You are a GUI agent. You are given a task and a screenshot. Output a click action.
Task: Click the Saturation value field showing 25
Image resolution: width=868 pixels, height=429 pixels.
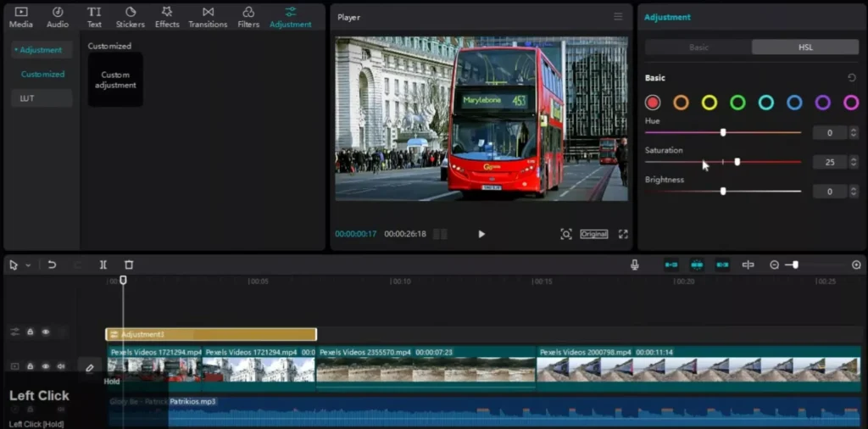point(830,162)
